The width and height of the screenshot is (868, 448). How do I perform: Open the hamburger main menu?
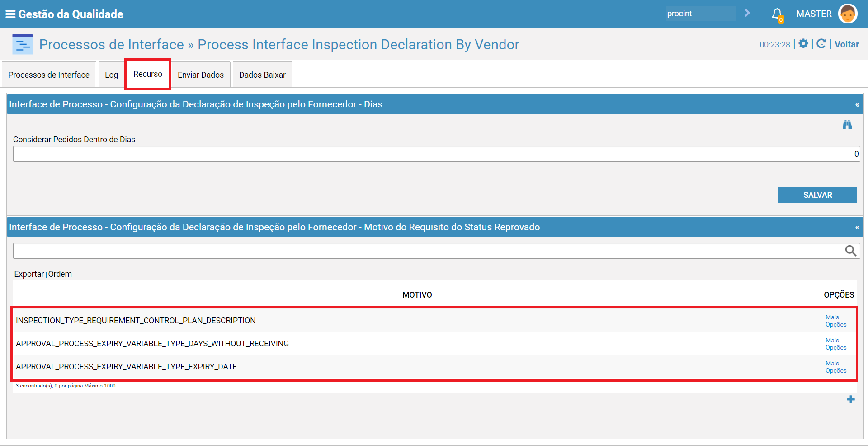[x=10, y=14]
